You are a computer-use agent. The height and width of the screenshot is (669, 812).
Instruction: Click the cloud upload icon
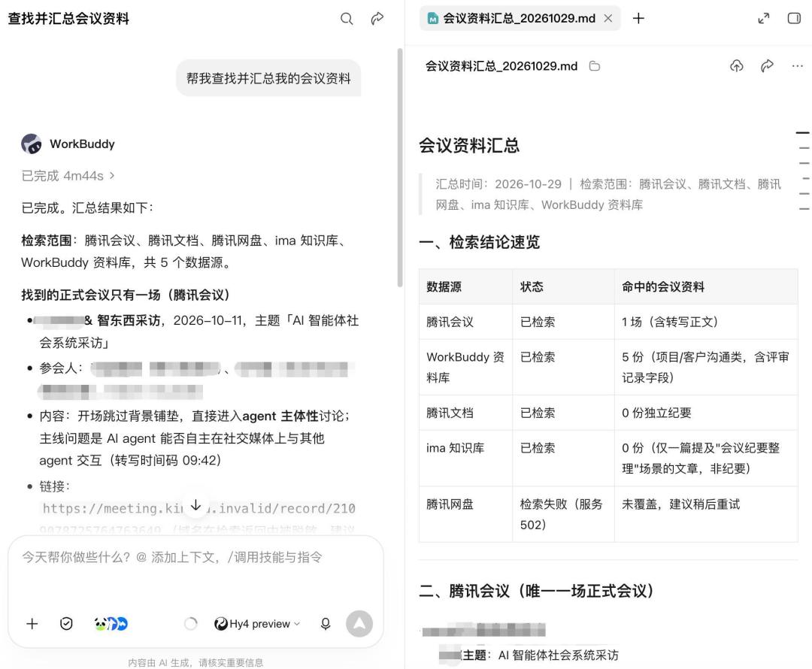(x=736, y=65)
